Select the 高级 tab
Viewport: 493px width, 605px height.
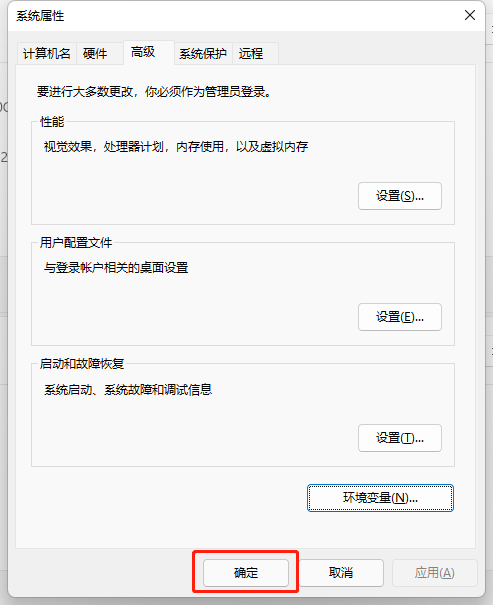pyautogui.click(x=149, y=52)
